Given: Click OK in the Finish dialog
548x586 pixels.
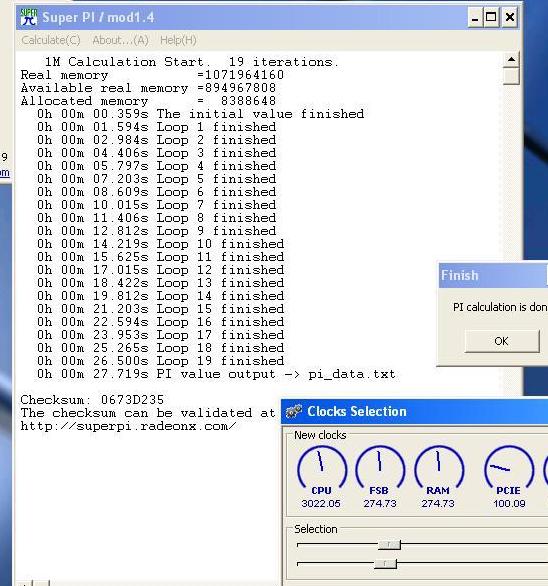Looking at the screenshot, I should click(x=502, y=341).
